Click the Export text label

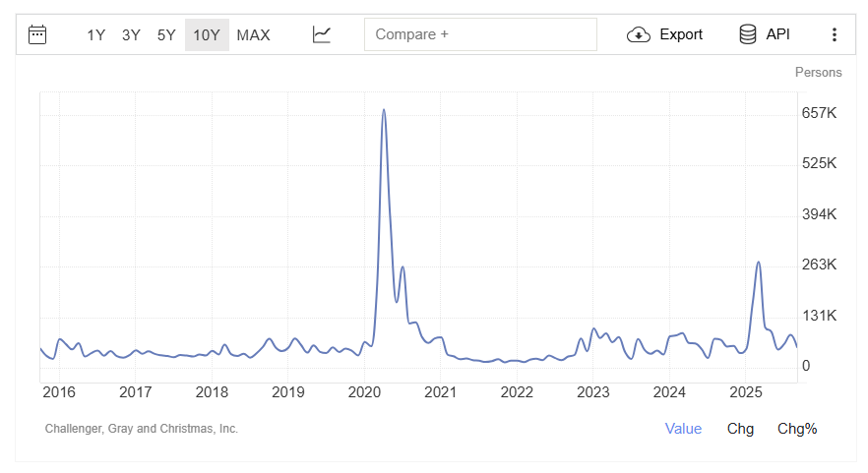click(681, 34)
